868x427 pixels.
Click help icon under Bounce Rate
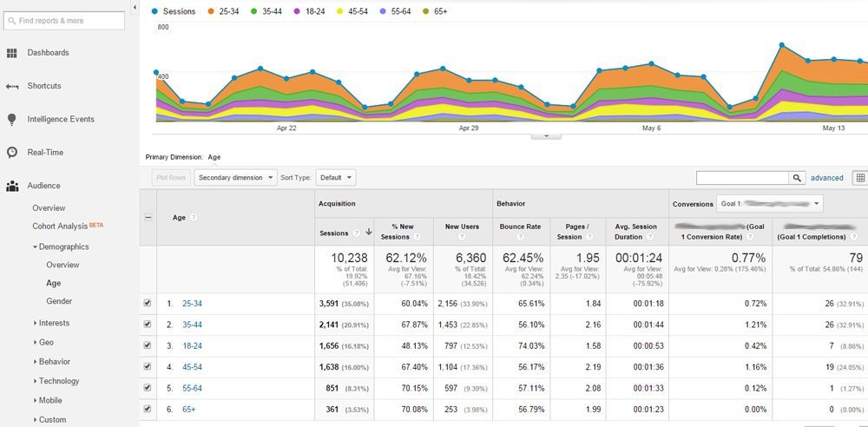[x=520, y=237]
